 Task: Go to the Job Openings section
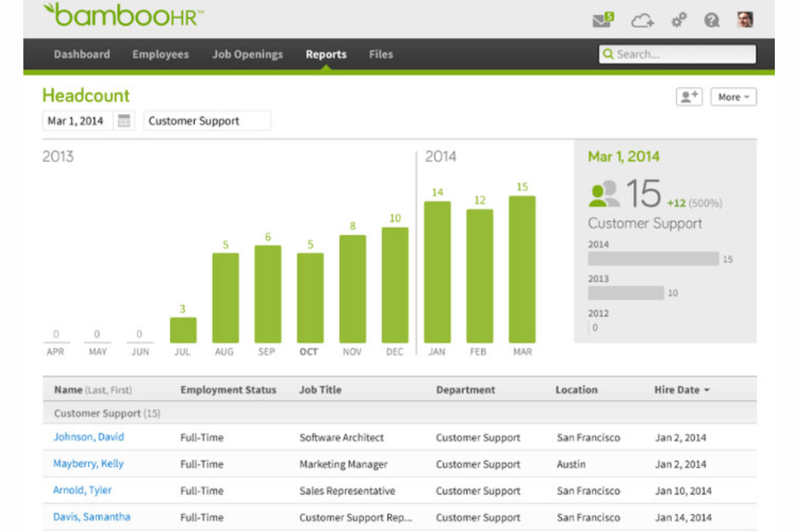click(x=247, y=54)
